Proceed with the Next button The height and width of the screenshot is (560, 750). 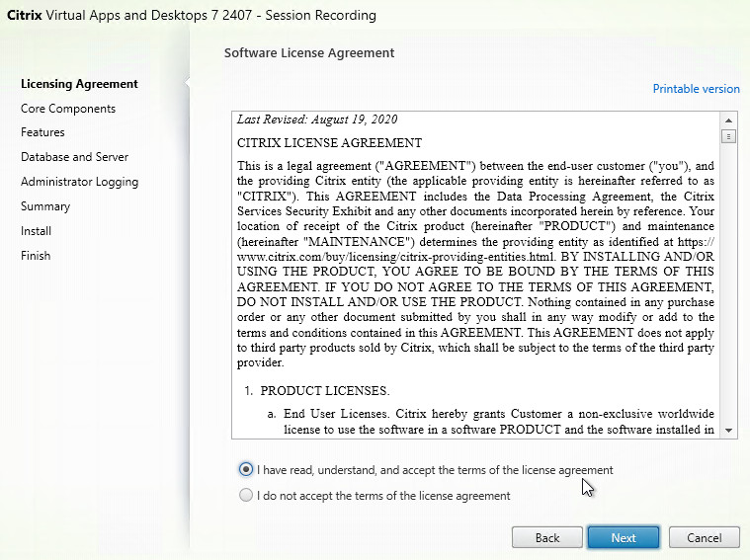[x=624, y=538]
